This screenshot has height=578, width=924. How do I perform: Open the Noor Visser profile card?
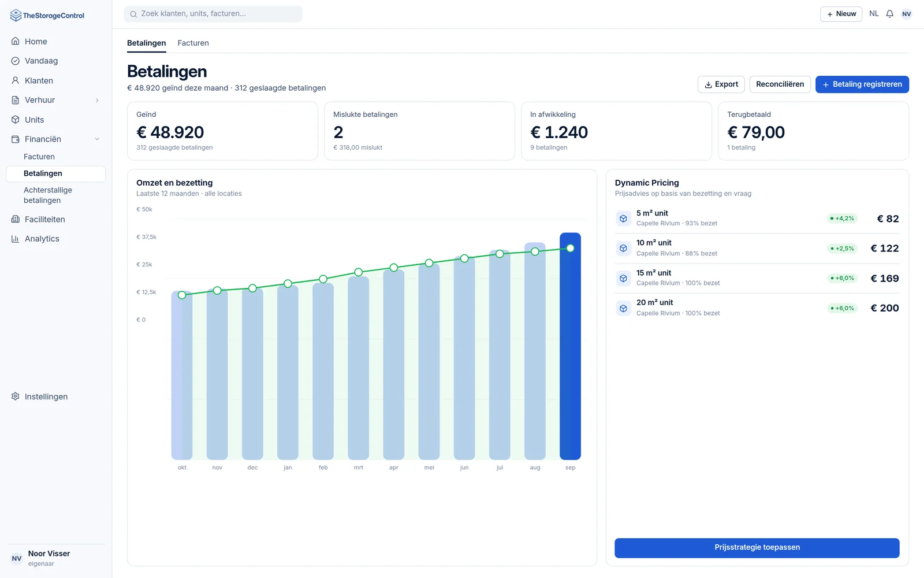55,558
